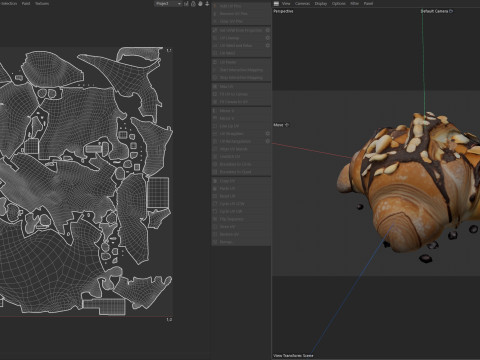Screen dimensions: 480x360
Task: Open the Filter menu
Action: 354,4
